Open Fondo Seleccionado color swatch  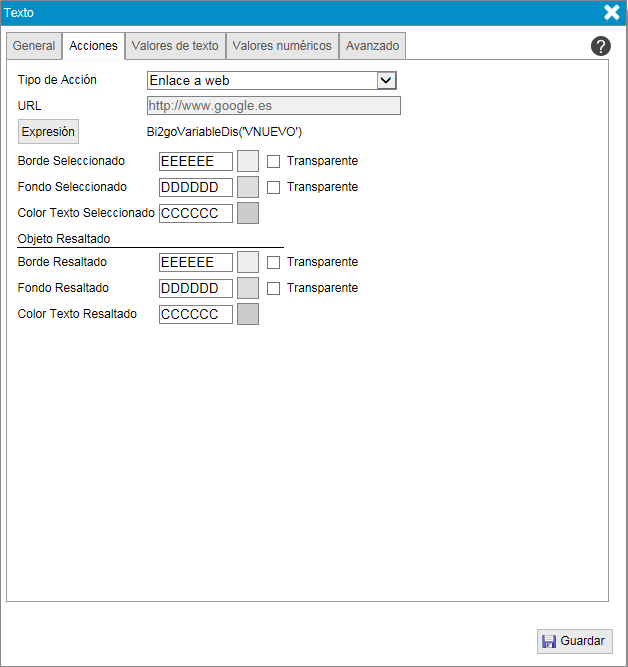point(248,187)
